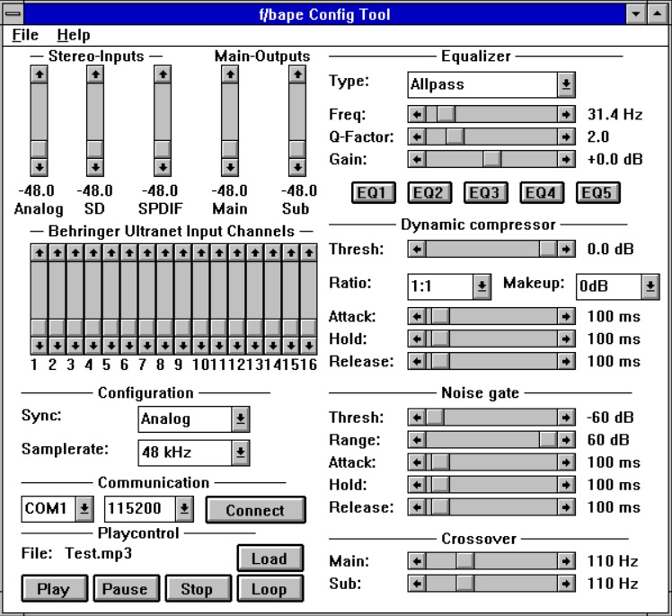Click down arrow on SPDIF input fader
Image resolution: width=672 pixels, height=616 pixels.
[162, 167]
